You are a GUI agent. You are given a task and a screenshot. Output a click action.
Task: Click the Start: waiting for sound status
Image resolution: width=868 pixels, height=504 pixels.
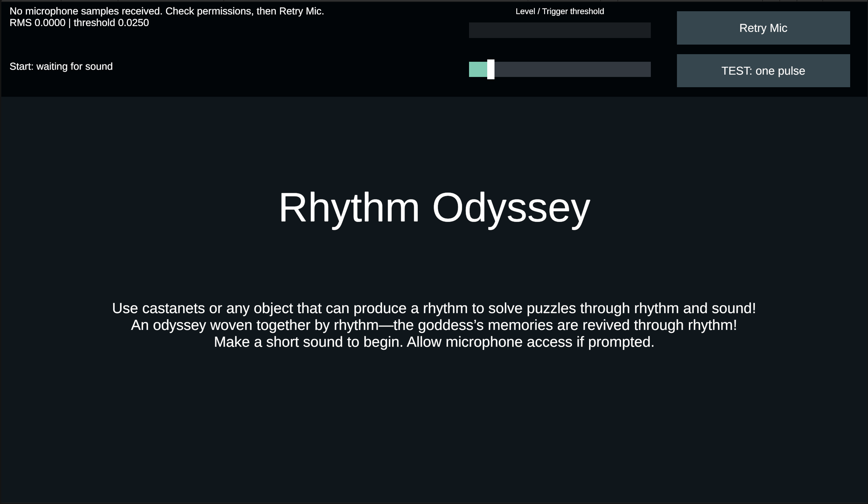click(61, 66)
